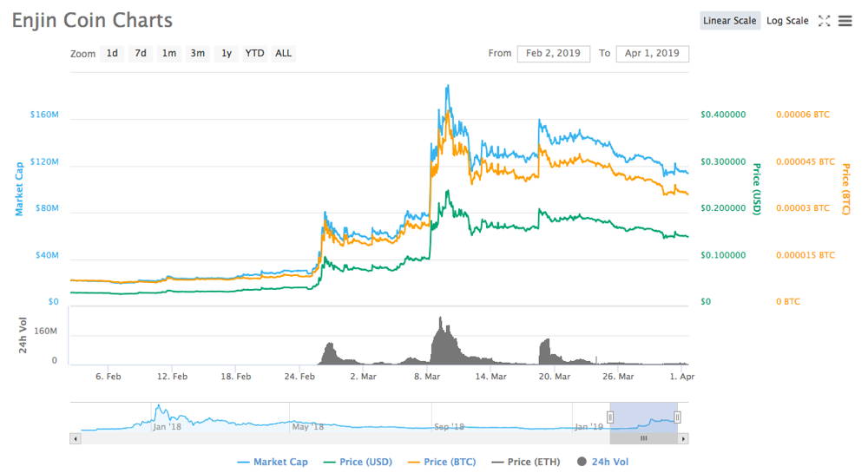The width and height of the screenshot is (868, 473).
Task: Toggle Price (BTC) series in legend
Action: coord(442,462)
